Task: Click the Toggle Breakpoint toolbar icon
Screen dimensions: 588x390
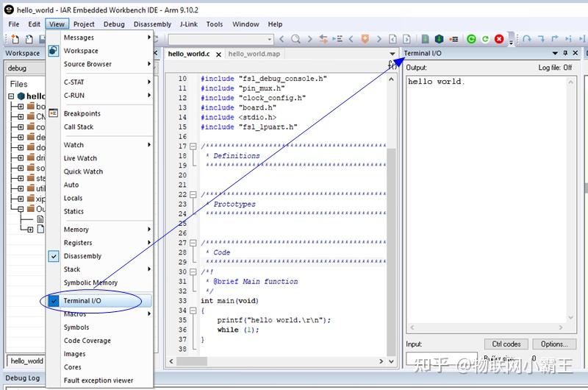Action: click(x=454, y=39)
